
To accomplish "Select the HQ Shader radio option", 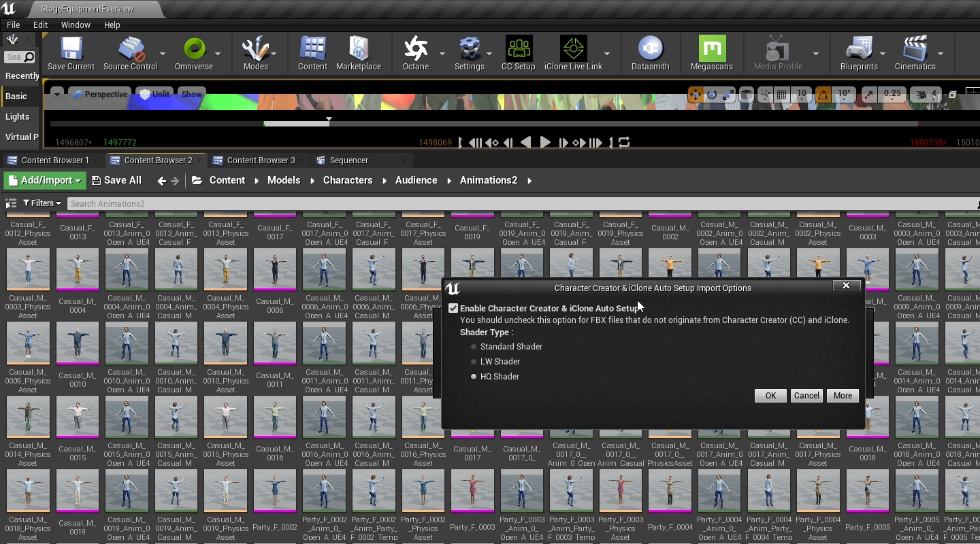I will pyautogui.click(x=474, y=377).
